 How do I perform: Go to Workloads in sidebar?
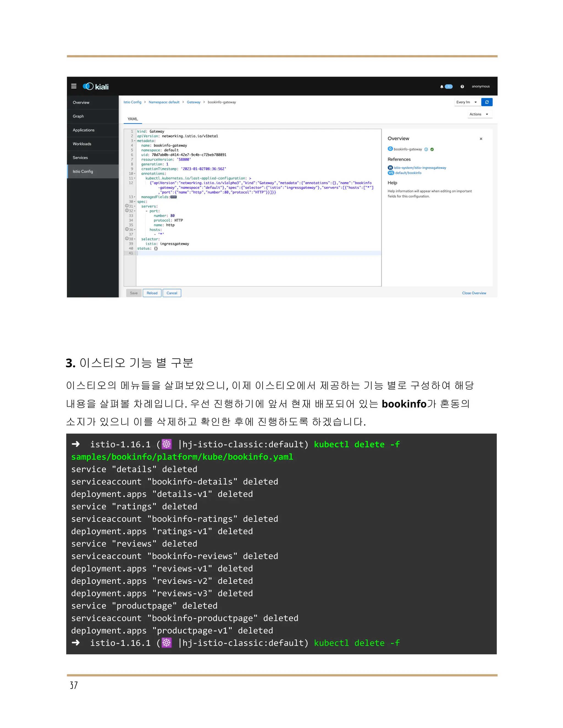tap(93, 144)
